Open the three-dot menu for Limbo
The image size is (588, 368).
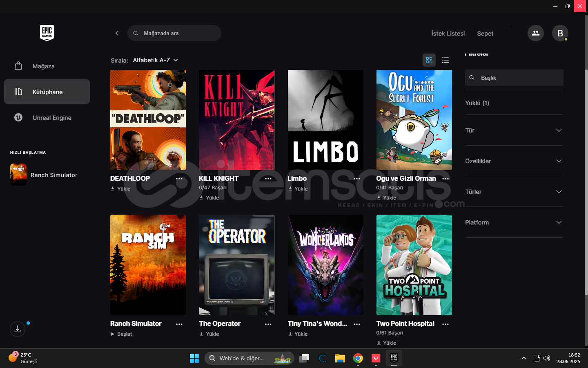pos(357,179)
